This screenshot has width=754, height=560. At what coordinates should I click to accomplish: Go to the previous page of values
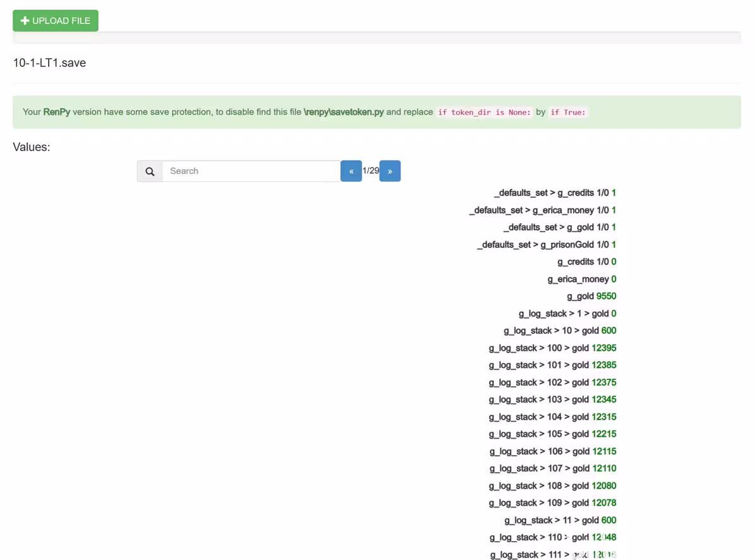click(351, 171)
